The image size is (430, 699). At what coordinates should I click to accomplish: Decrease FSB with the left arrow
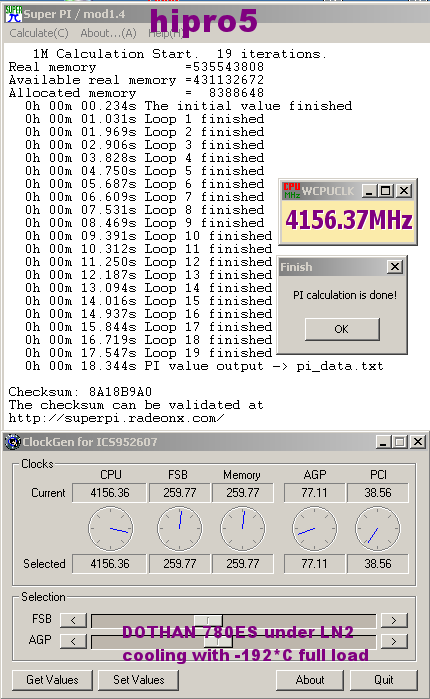(73, 620)
